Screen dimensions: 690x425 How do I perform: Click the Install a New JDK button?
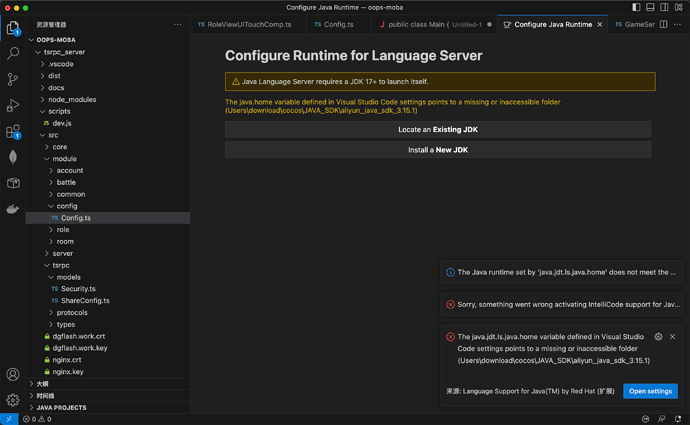pyautogui.click(x=437, y=150)
